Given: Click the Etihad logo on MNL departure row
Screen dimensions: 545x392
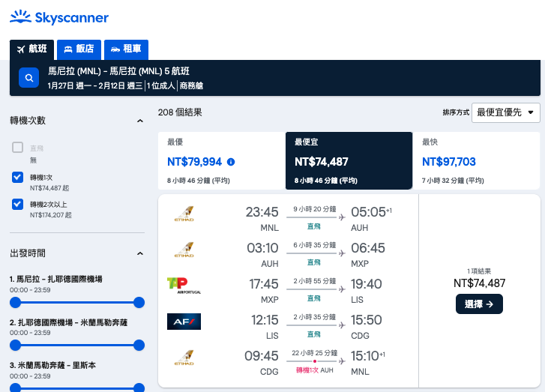Looking at the screenshot, I should point(184,213).
